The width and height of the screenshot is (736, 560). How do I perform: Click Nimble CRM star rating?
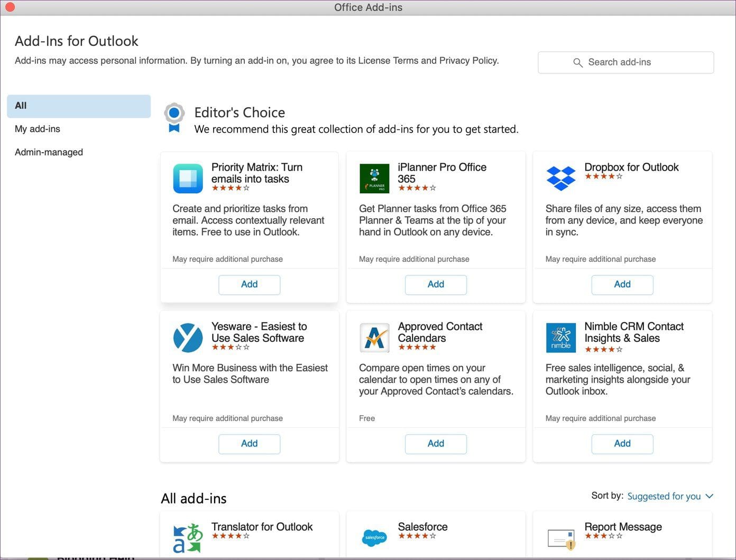point(604,349)
